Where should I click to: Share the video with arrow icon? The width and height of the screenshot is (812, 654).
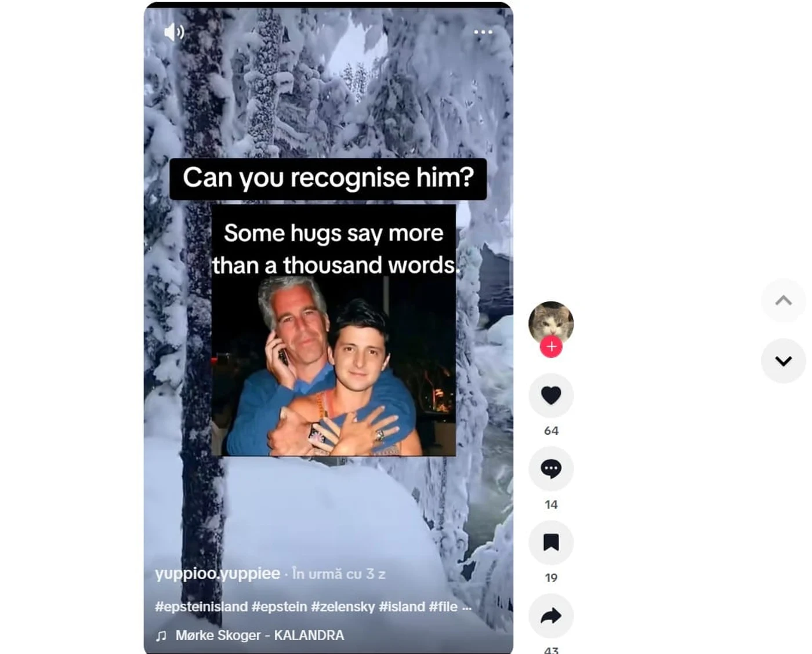[x=551, y=616]
